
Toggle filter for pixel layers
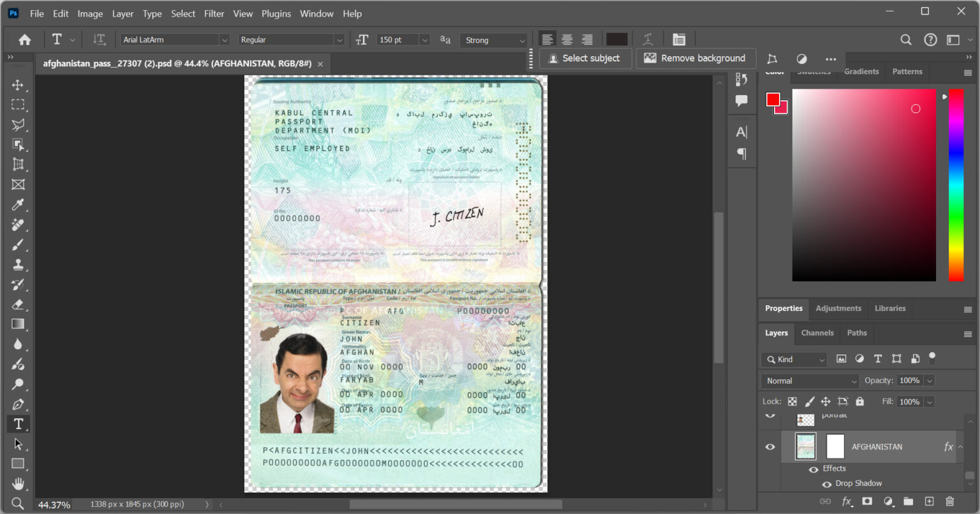842,359
